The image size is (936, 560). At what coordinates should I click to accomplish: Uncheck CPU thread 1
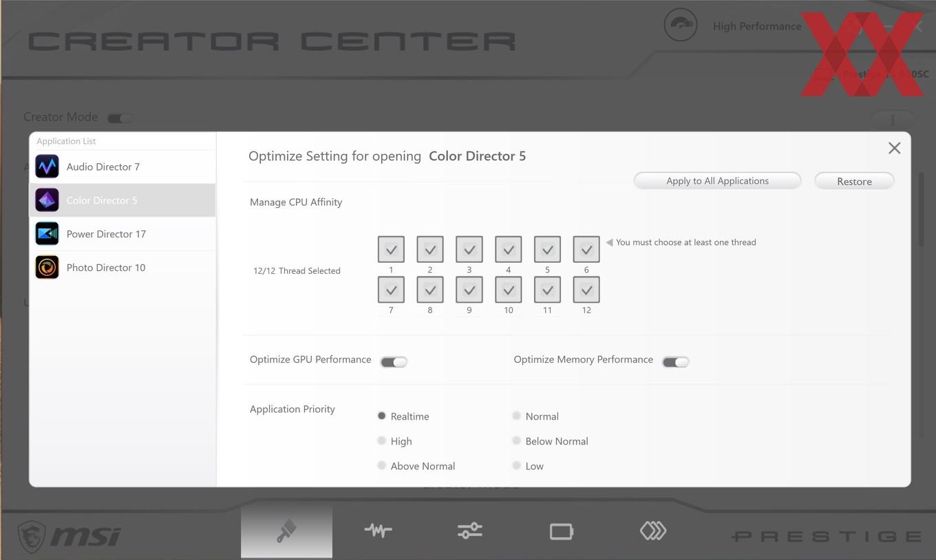391,249
